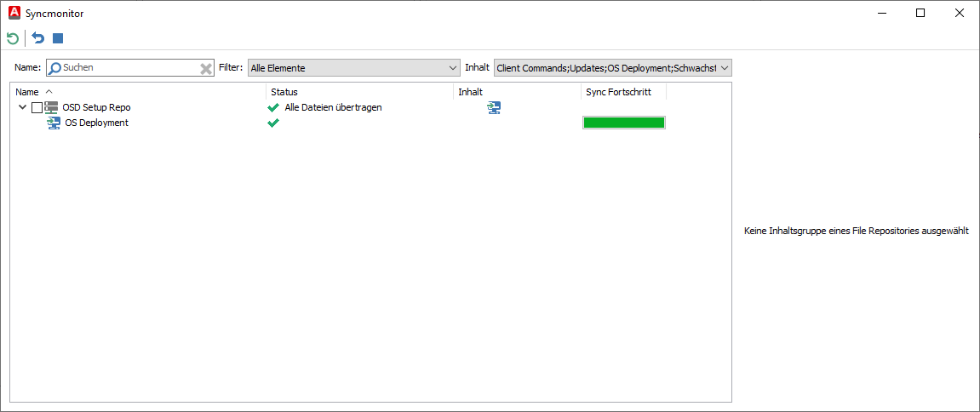The image size is (980, 412).
Task: Click the green sync progress bar
Action: pos(623,123)
